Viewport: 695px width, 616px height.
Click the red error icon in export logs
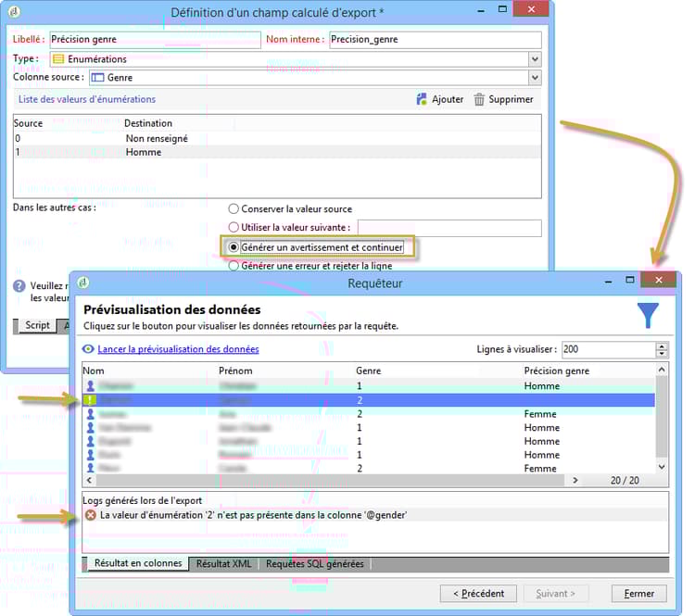pos(91,515)
